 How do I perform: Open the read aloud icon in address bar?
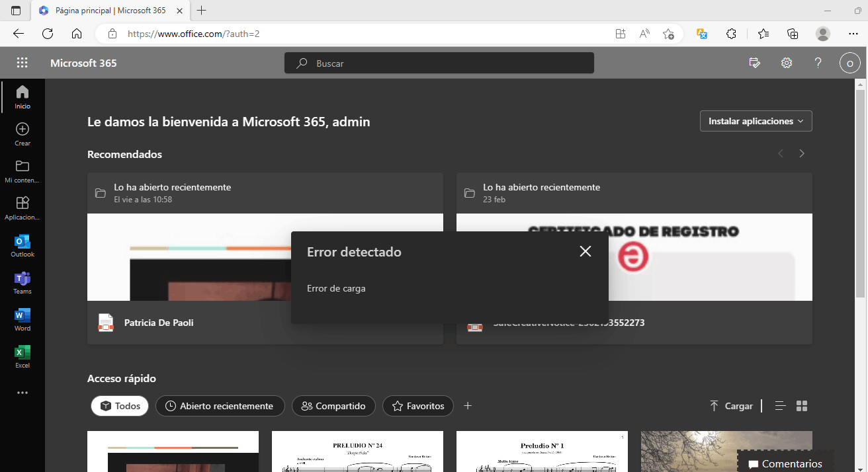coord(644,34)
